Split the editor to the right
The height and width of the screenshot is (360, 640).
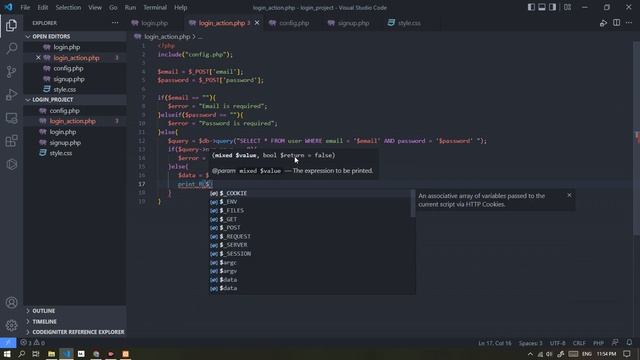(x=616, y=23)
